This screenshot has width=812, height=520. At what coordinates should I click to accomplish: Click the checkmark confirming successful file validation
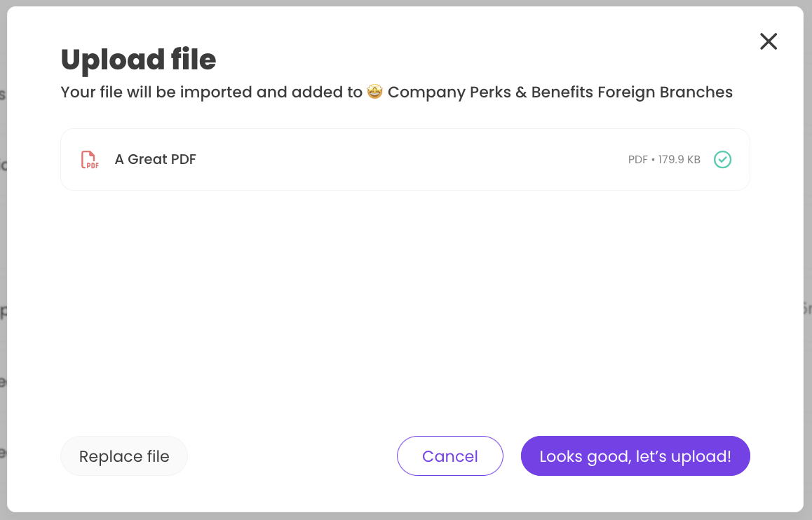[722, 159]
